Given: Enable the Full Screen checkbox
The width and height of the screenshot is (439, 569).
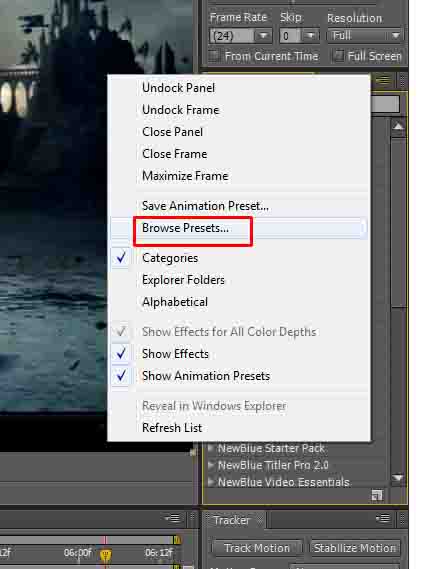Looking at the screenshot, I should 338,56.
